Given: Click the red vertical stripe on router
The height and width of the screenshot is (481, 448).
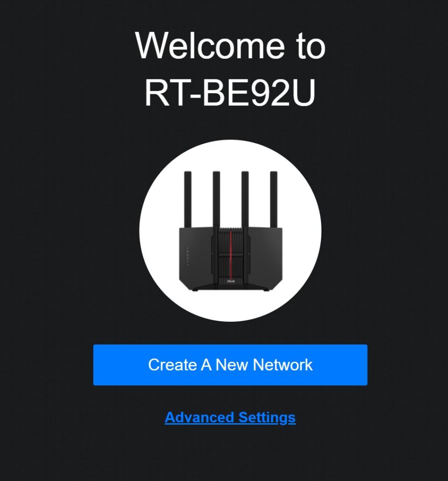Looking at the screenshot, I should (x=230, y=254).
